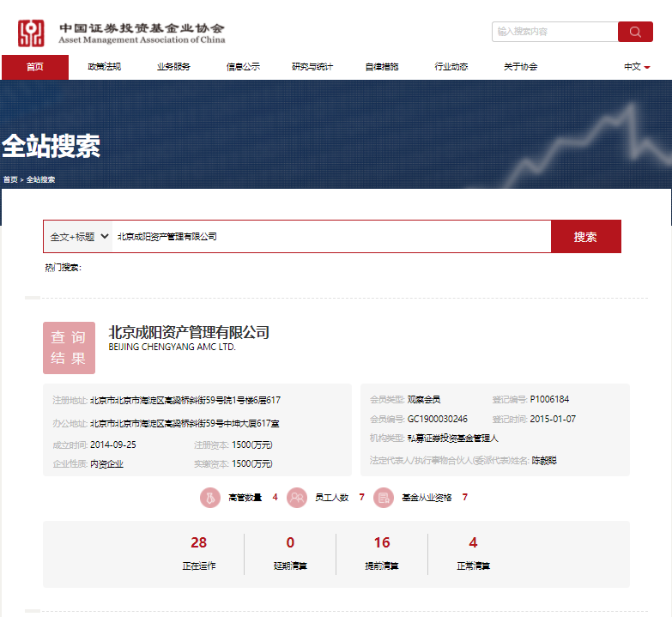This screenshot has width=672, height=617.
Task: Click the 28 正在运作 statistic
Action: click(199, 553)
